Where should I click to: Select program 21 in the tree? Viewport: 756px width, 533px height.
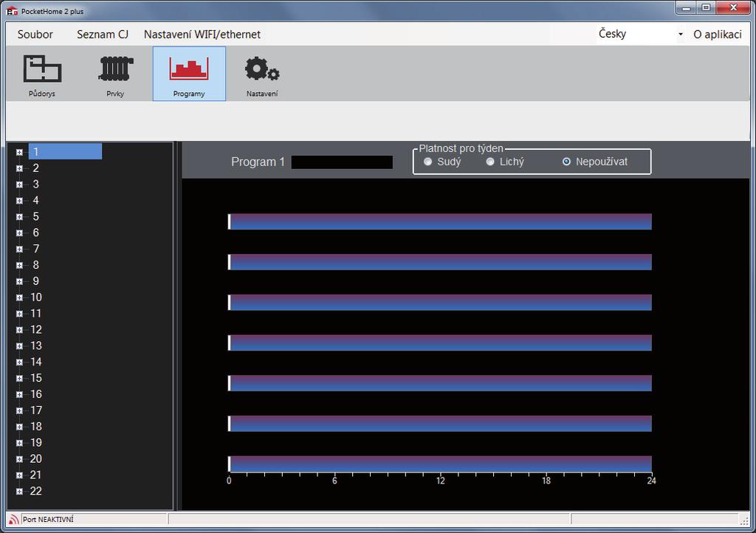pyautogui.click(x=36, y=475)
